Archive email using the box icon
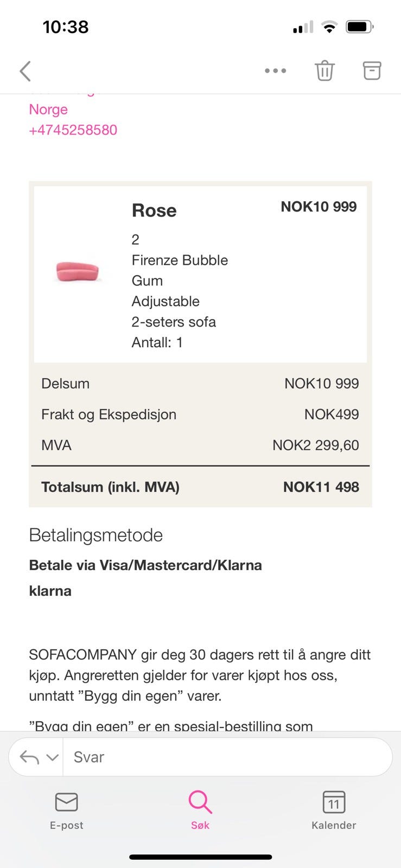Image resolution: width=401 pixels, height=868 pixels. tap(372, 71)
